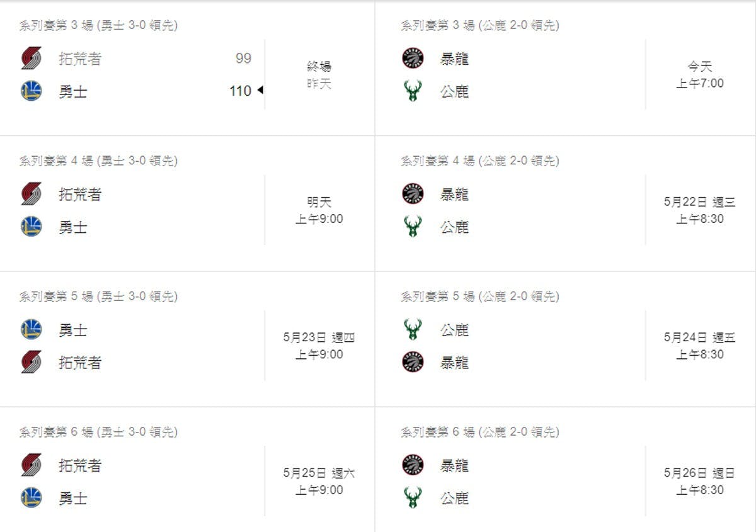Select the 明天 上午9:00 game time
This screenshot has width=756, height=532.
click(x=319, y=211)
